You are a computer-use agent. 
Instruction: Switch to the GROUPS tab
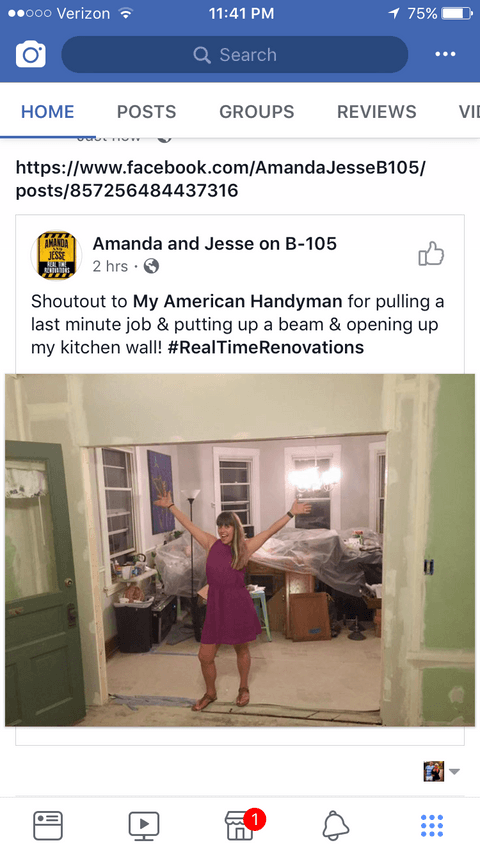257,112
